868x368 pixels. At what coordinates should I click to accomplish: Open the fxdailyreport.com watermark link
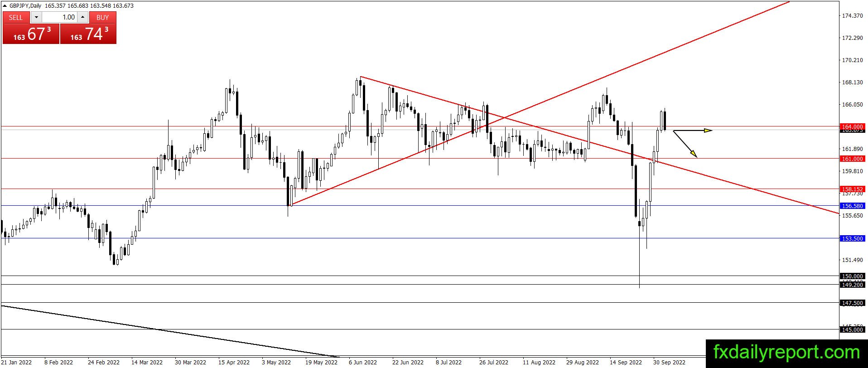(786, 352)
